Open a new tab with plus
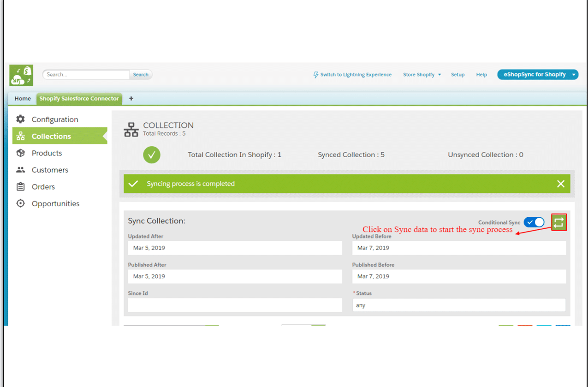The image size is (588, 387). [131, 99]
